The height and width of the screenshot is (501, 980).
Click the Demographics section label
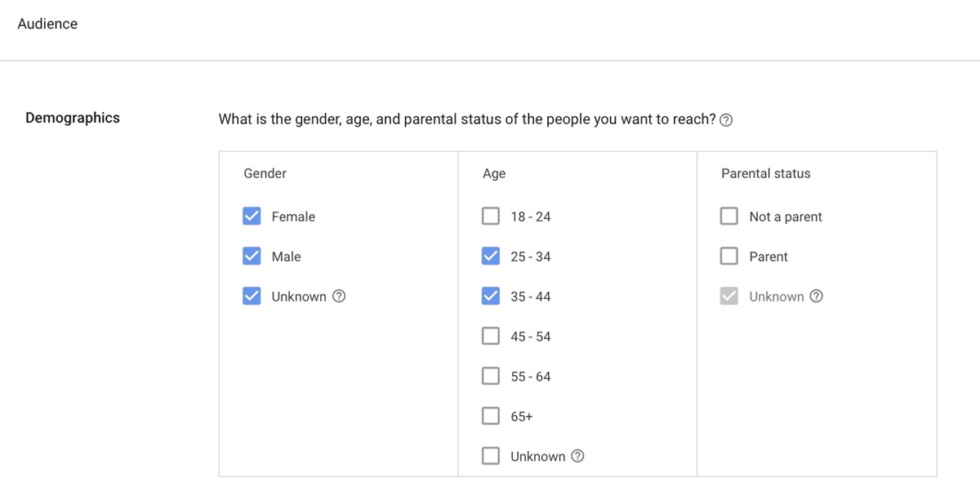73,118
